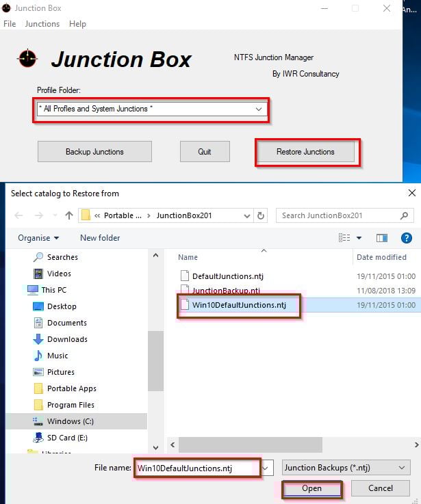421x504 pixels.
Task: Open the File menu
Action: pos(10,24)
